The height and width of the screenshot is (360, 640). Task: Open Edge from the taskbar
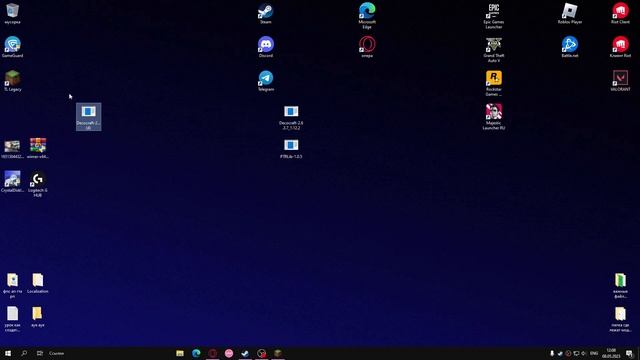click(196, 353)
